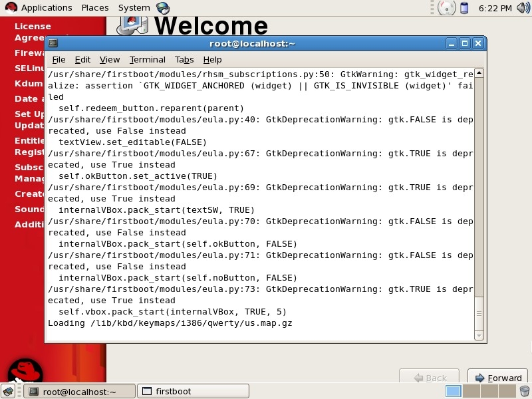Select Set Up Updates step in sidebar
The image size is (532, 399).
[29, 120]
